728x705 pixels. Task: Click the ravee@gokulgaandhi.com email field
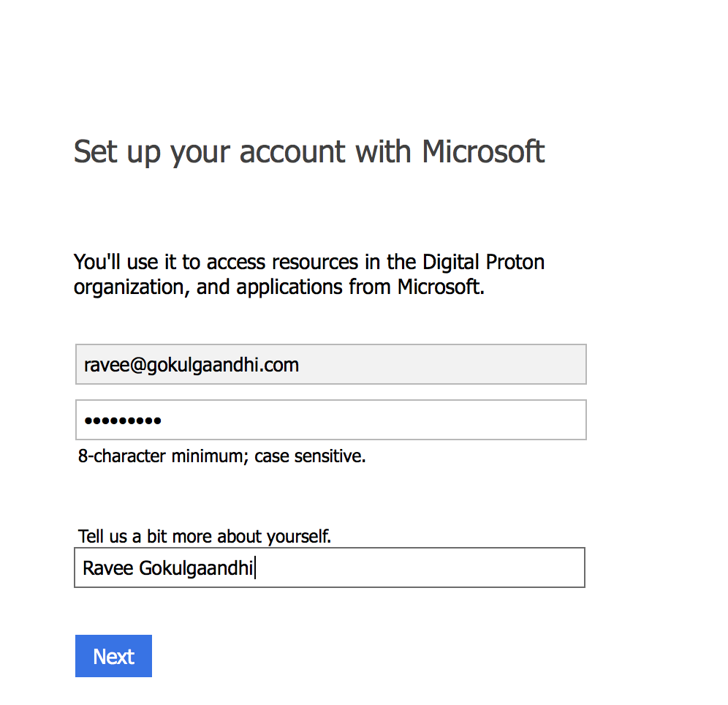[x=330, y=364]
